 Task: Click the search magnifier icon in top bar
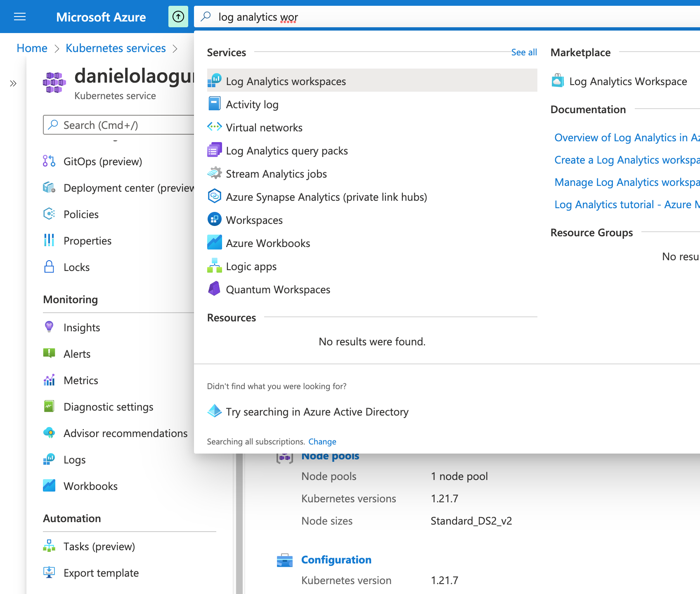coord(206,17)
